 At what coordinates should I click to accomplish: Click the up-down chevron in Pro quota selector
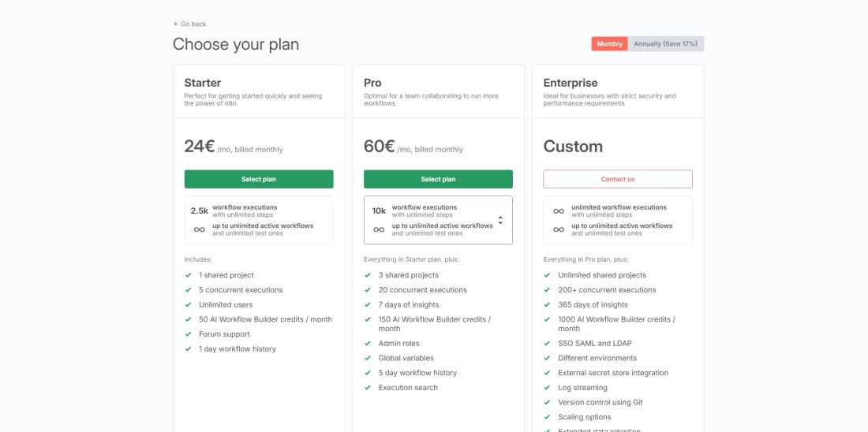click(x=500, y=220)
